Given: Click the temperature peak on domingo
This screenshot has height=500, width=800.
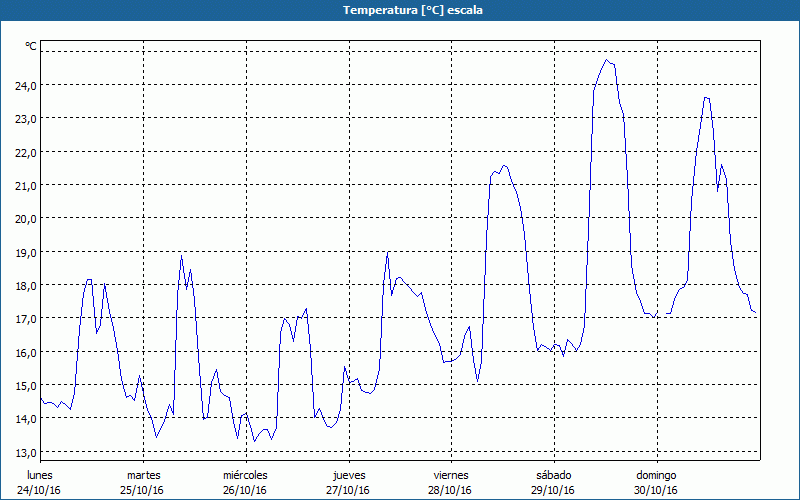Looking at the screenshot, I should 706,97.
